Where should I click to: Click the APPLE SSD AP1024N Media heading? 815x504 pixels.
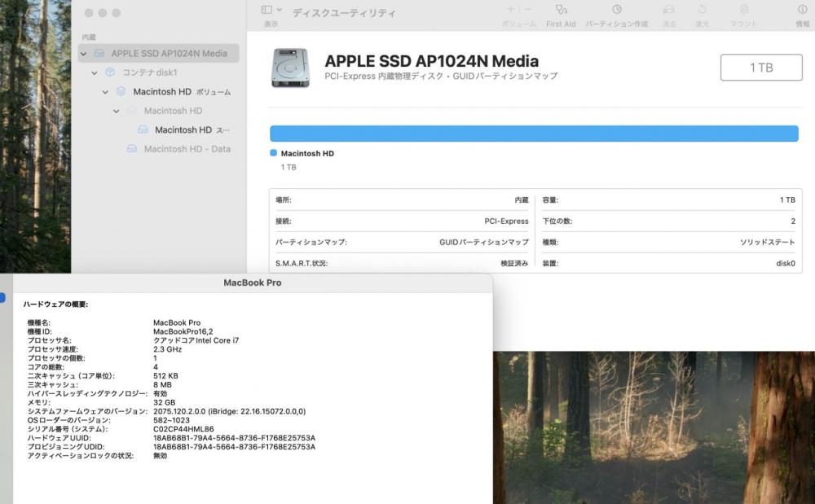431,61
